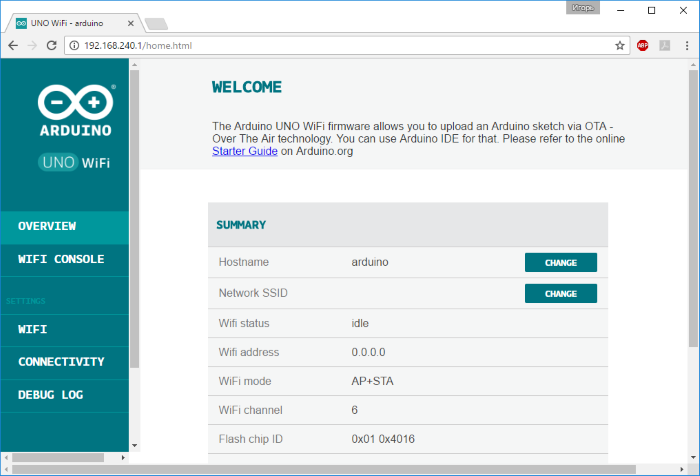Click the SUMMARY table heading
Screen dimensions: 700x476
pyautogui.click(x=241, y=225)
